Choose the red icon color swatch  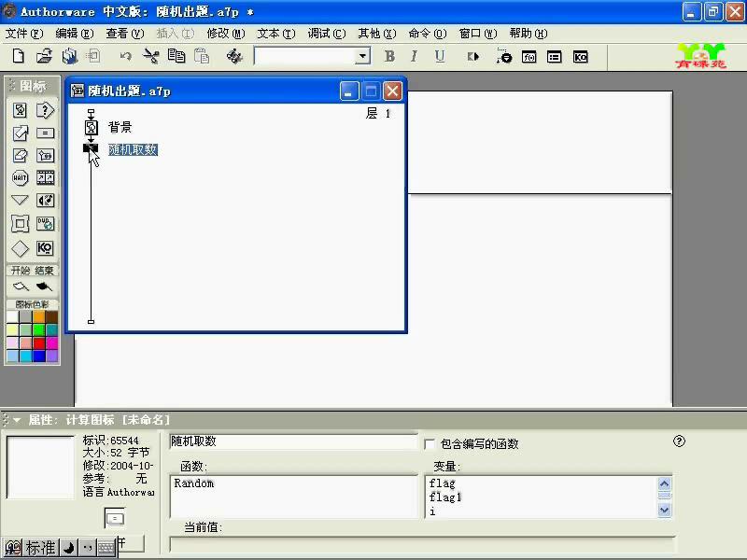click(39, 343)
